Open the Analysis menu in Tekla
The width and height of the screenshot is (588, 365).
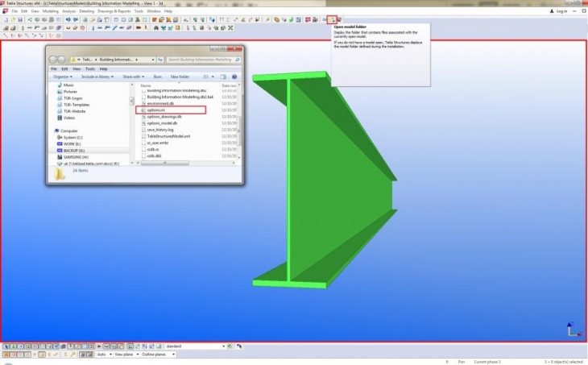click(68, 11)
